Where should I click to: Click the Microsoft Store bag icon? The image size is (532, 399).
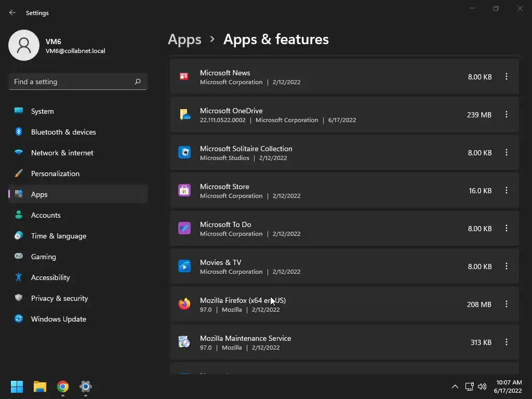pyautogui.click(x=184, y=190)
